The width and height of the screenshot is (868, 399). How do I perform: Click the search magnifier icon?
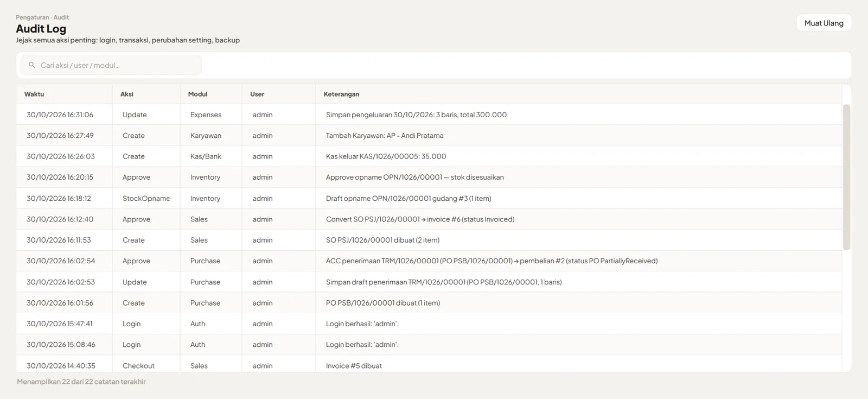tap(32, 65)
